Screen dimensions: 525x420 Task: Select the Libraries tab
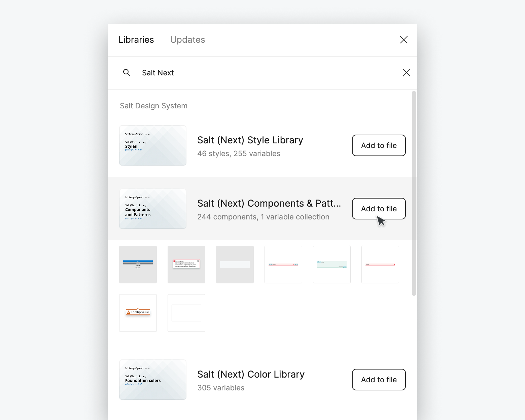136,40
